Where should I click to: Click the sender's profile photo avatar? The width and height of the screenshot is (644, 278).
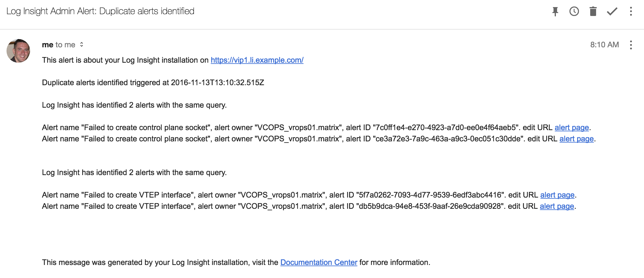[18, 51]
